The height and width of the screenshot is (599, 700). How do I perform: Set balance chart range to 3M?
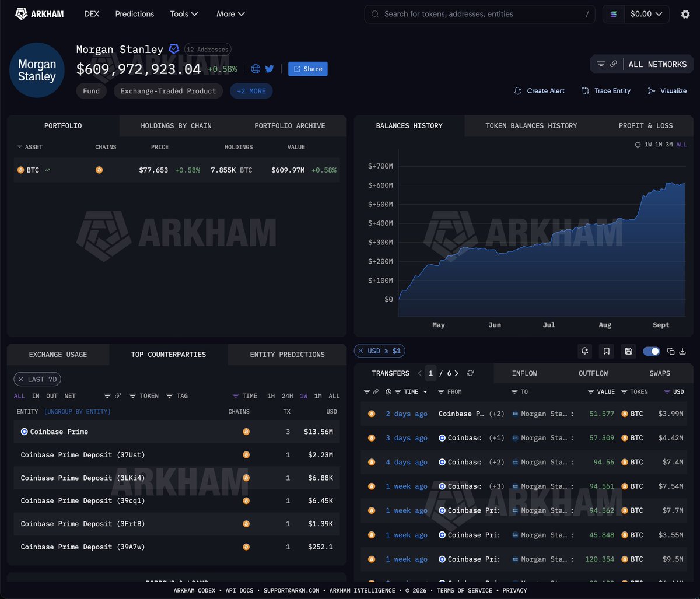668,145
